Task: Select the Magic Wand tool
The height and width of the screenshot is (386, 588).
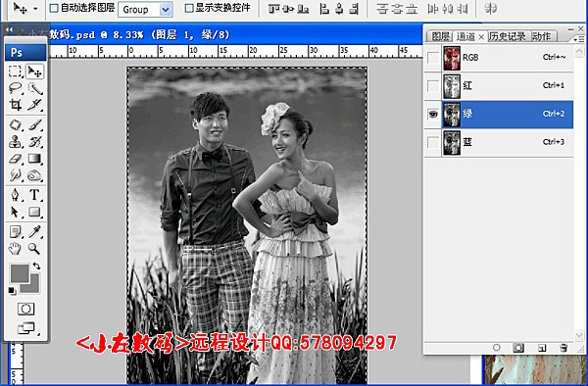Action: (x=34, y=88)
